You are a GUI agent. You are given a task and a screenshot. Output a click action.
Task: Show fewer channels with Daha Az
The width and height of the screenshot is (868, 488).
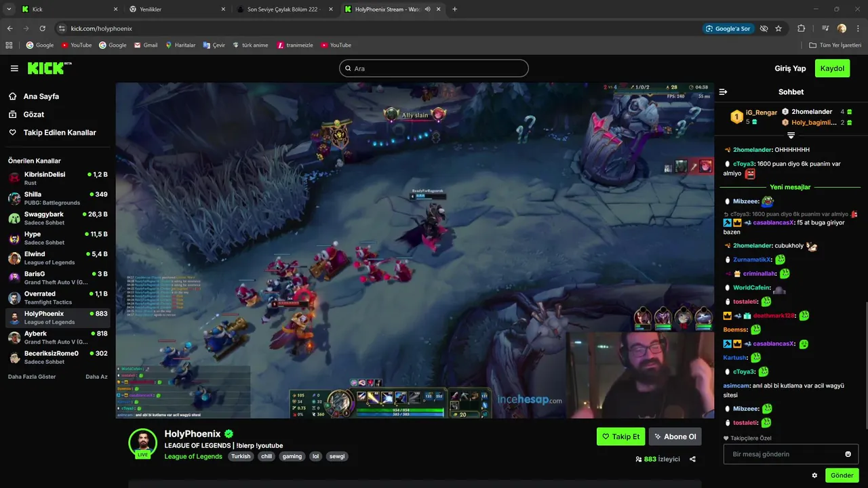pos(96,377)
